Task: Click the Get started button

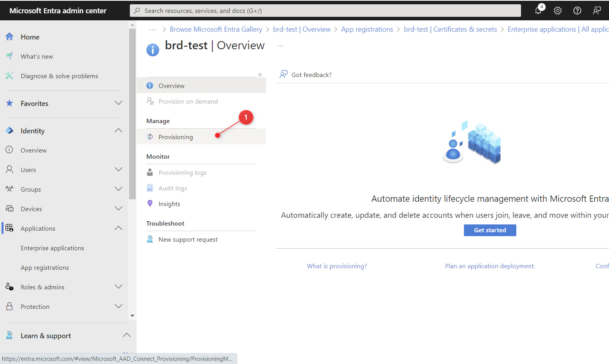Action: tap(490, 230)
